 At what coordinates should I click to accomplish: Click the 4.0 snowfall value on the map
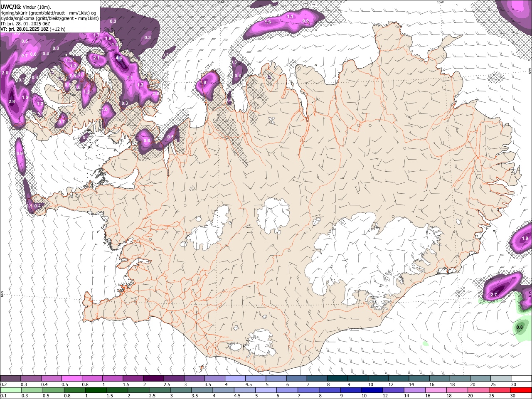click(x=118, y=58)
